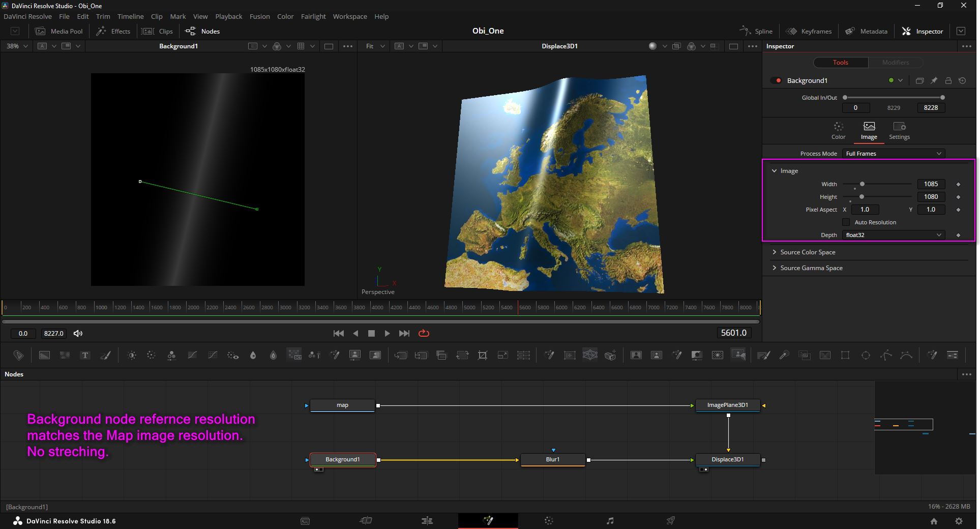Viewport: 980px width, 529px height.
Task: Add a Polygon mask tool
Action: pyautogui.click(x=886, y=355)
